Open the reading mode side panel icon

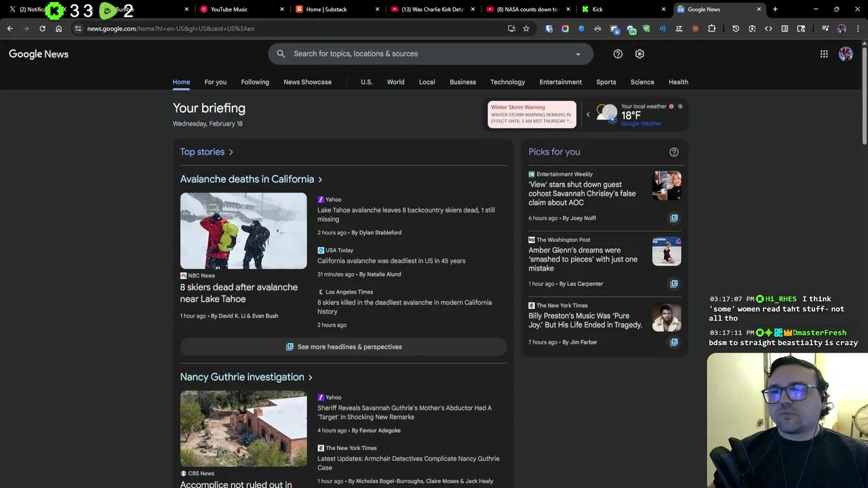785,28
